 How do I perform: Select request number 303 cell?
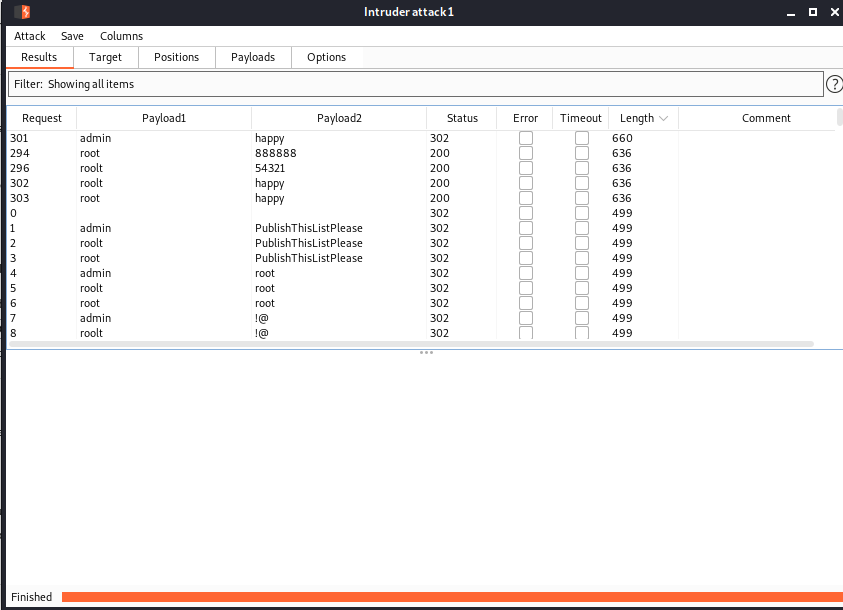point(19,198)
